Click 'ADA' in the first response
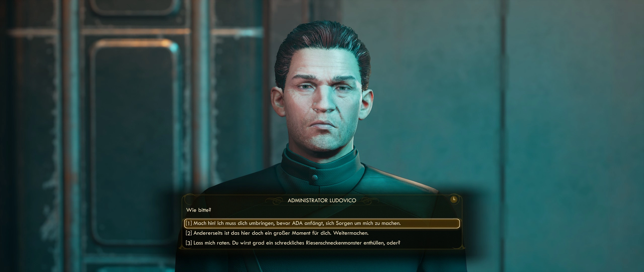This screenshot has height=272, width=644. click(x=297, y=223)
